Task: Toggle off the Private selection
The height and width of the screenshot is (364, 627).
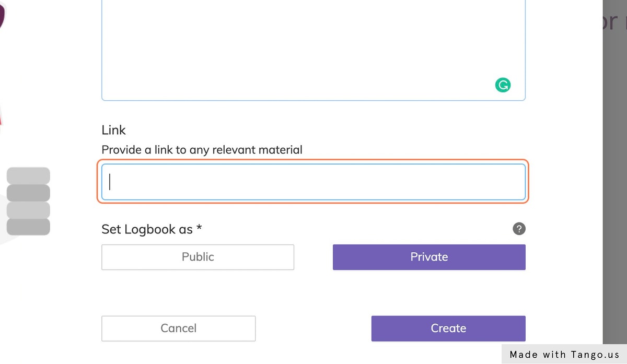Action: [428, 257]
